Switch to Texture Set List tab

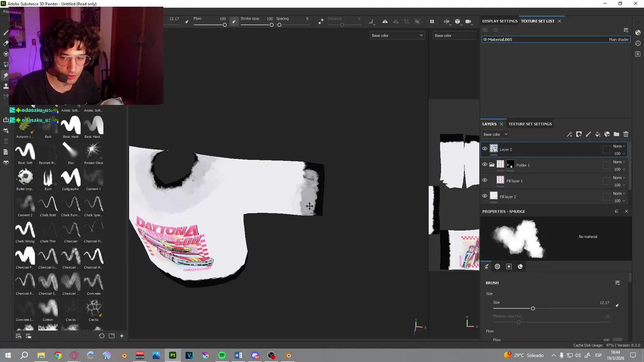point(537,21)
